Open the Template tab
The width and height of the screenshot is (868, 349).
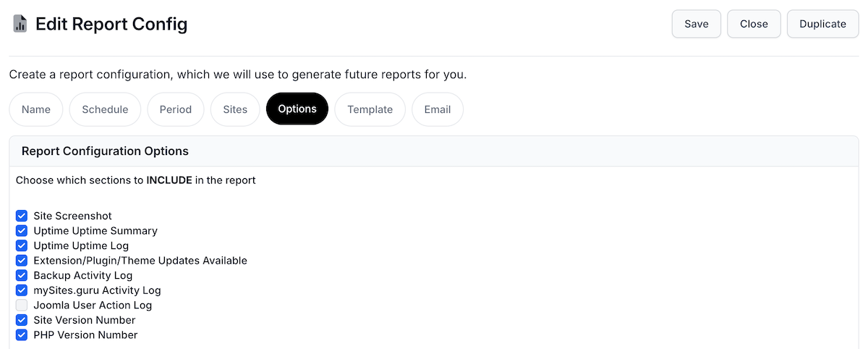[x=370, y=109]
